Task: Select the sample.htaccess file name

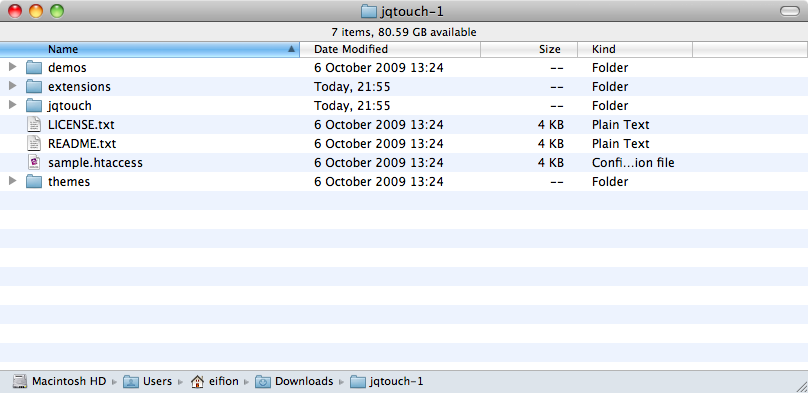Action: (95, 163)
